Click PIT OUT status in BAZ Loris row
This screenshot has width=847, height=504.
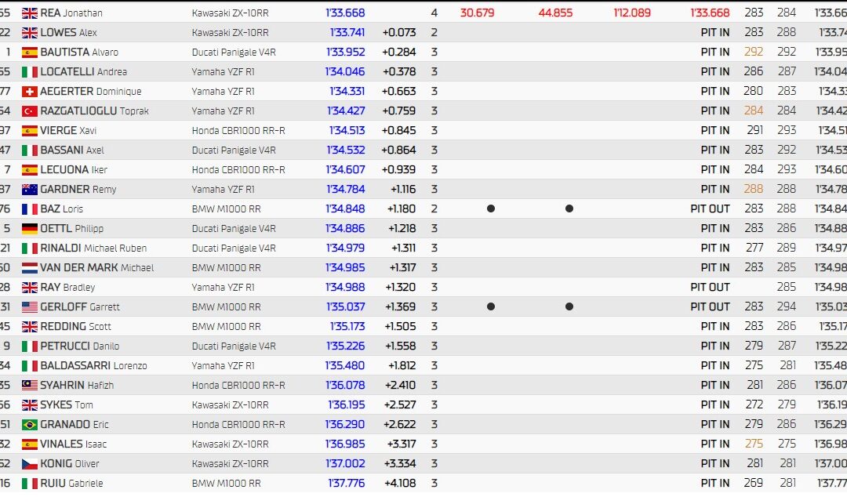(710, 208)
